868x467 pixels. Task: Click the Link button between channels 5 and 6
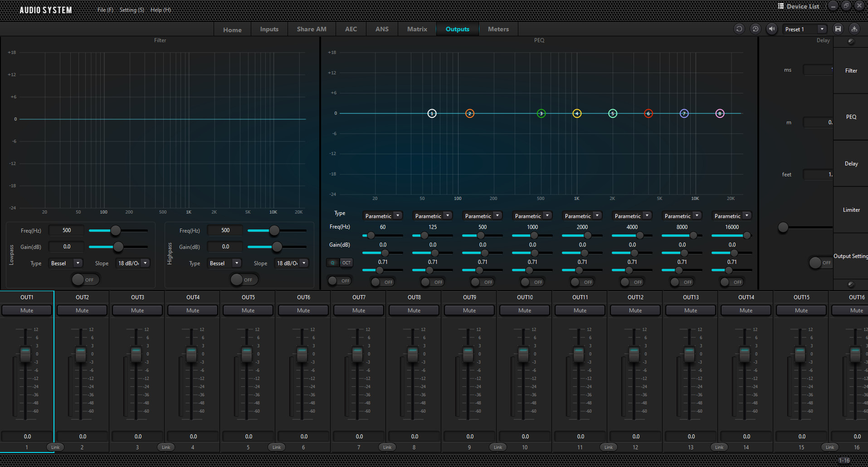(x=277, y=447)
